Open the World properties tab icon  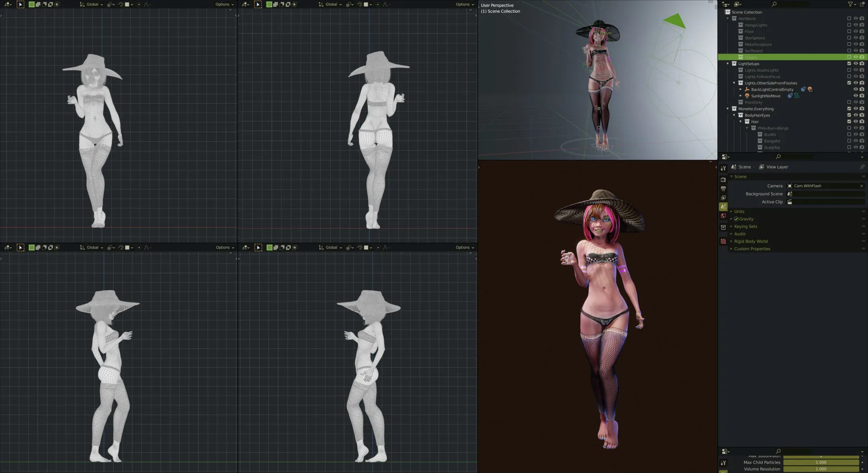coord(724,215)
